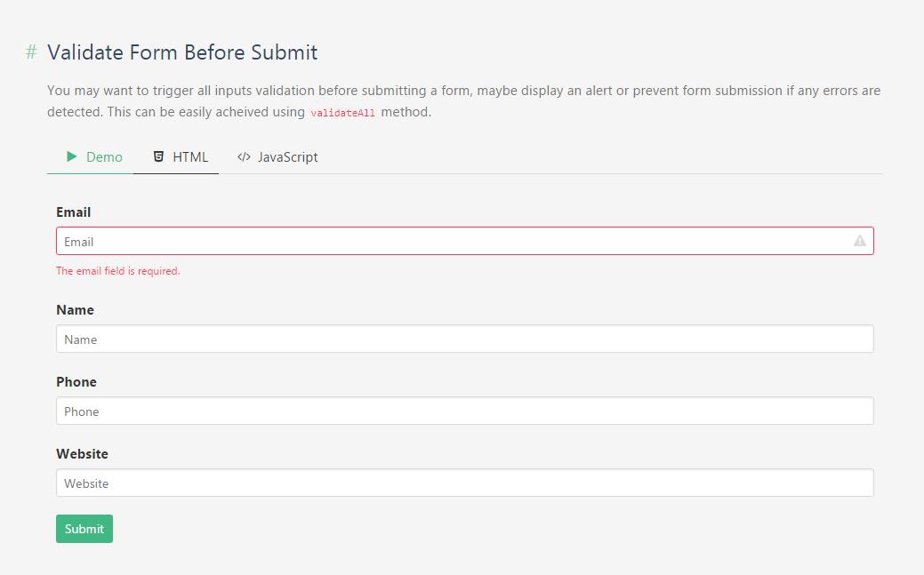The image size is (924, 575).
Task: Click the Email field label
Action: click(73, 212)
